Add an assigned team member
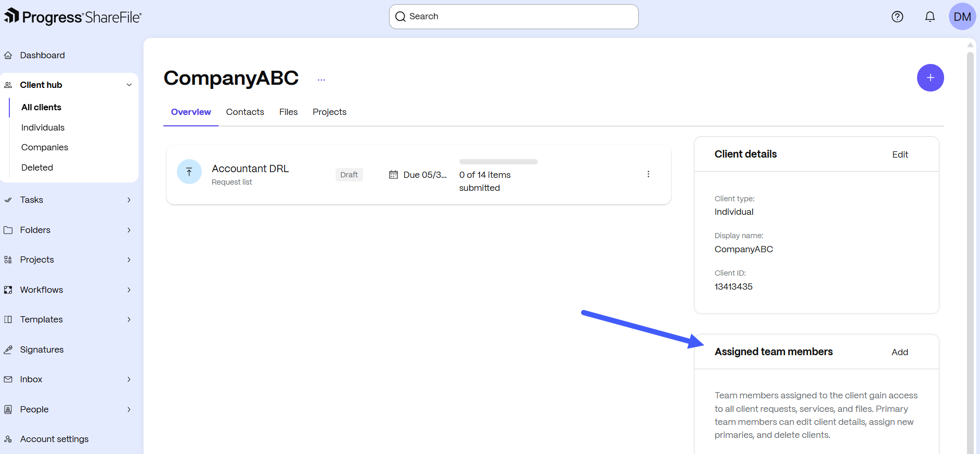This screenshot has height=454, width=980. tap(900, 352)
